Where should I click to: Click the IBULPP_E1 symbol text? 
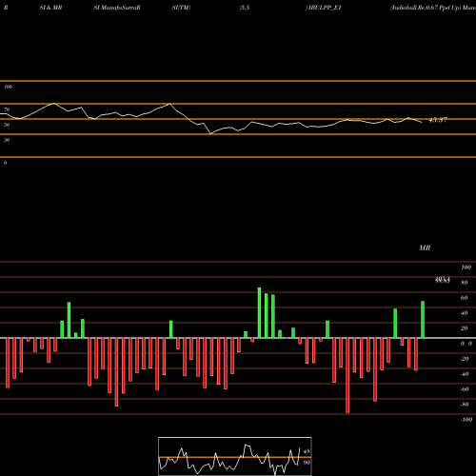(325, 8)
